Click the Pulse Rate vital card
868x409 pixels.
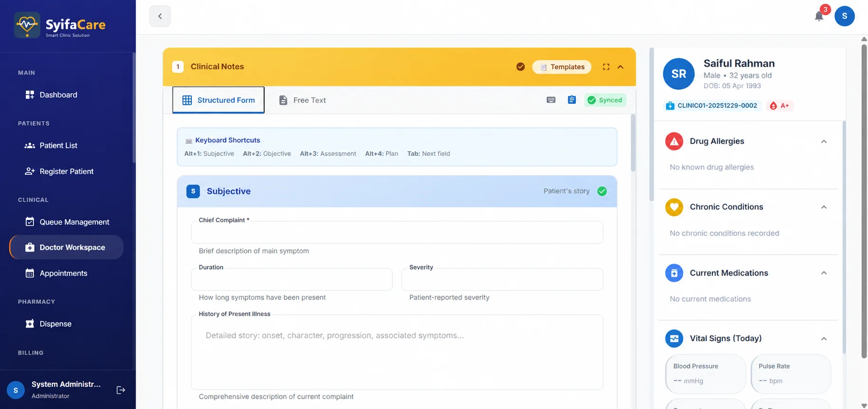pyautogui.click(x=791, y=374)
